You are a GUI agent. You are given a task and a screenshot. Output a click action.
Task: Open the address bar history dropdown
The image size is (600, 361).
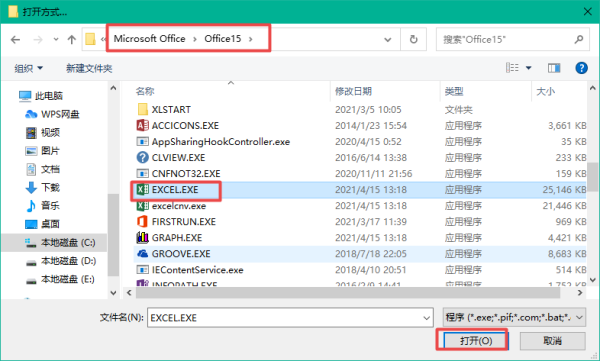388,39
